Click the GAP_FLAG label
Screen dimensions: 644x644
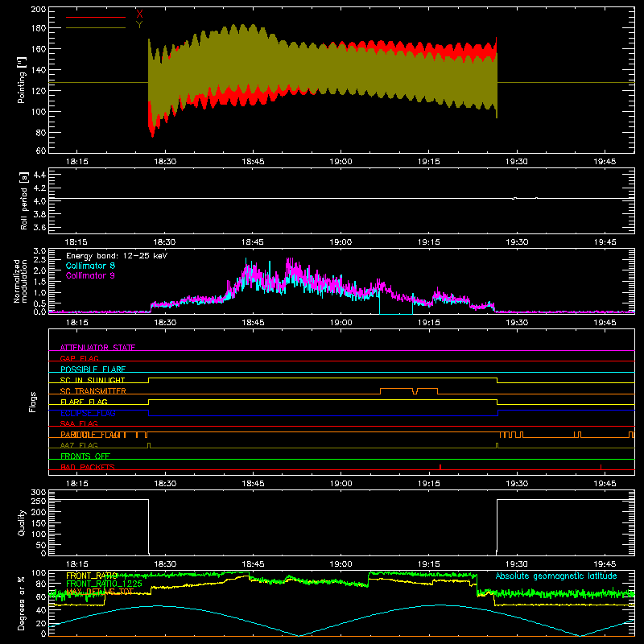pyautogui.click(x=79, y=358)
